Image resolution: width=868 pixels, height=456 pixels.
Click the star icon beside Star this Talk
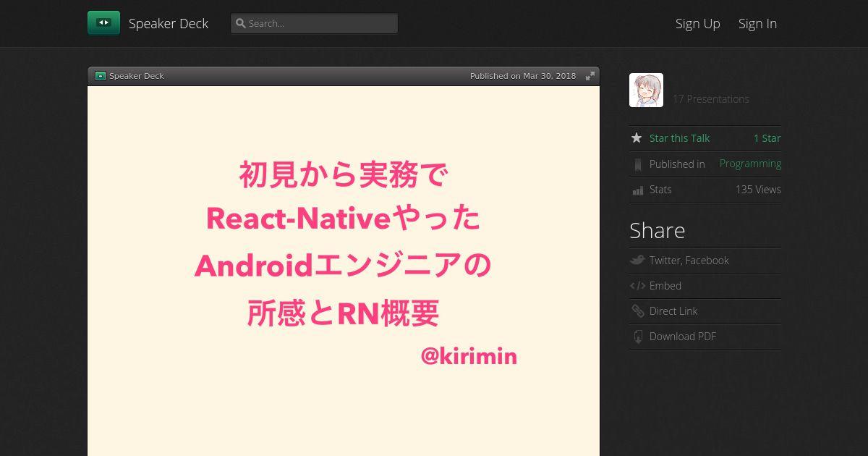pyautogui.click(x=637, y=138)
